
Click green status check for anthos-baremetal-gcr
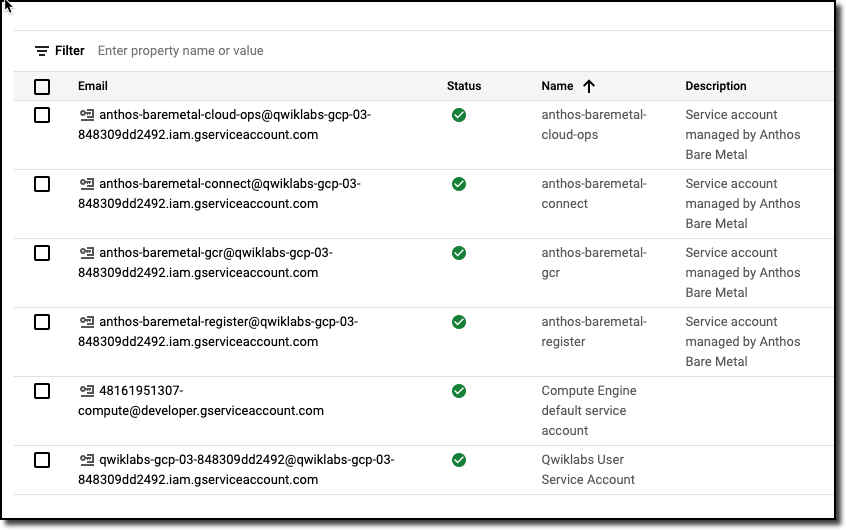459,253
